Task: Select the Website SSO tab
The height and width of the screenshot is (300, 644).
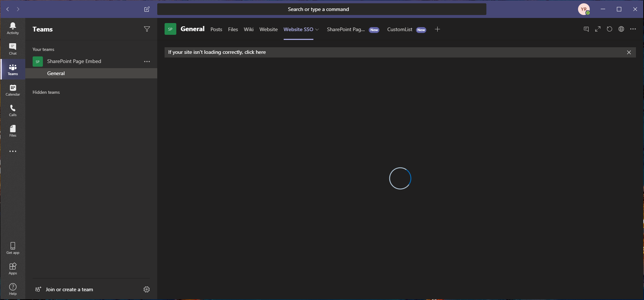Action: pos(298,29)
